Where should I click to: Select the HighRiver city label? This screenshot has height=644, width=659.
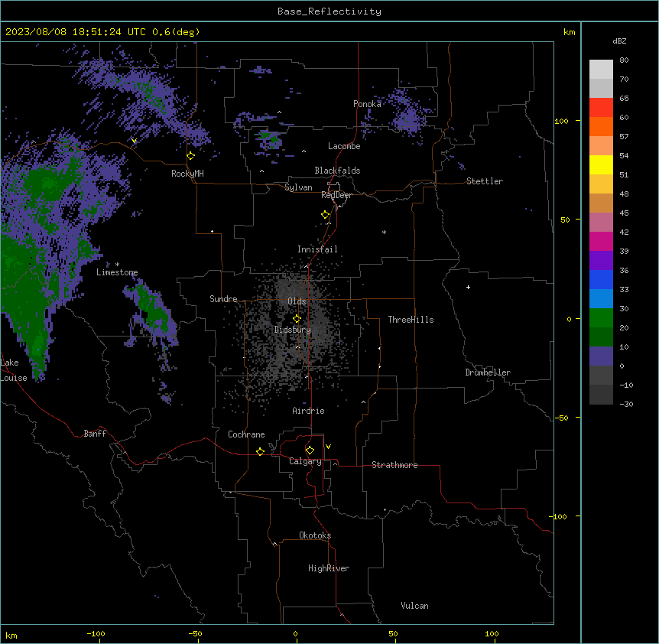(329, 568)
